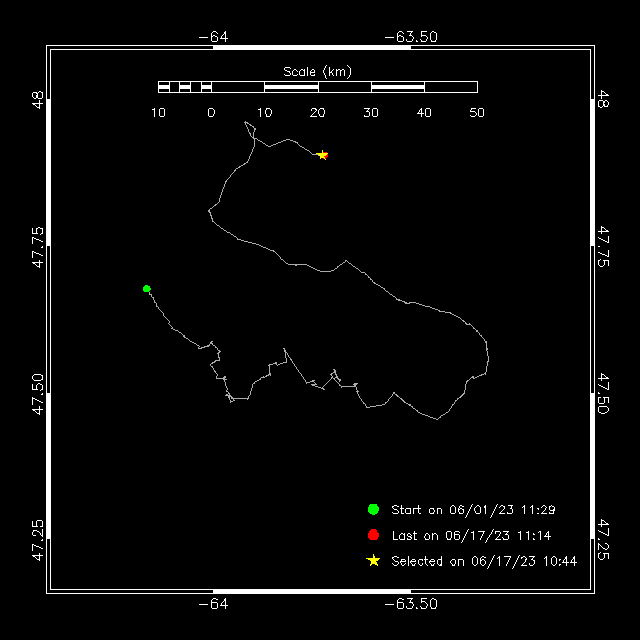Click the bottom '-63.50' longitude label

[x=411, y=604]
